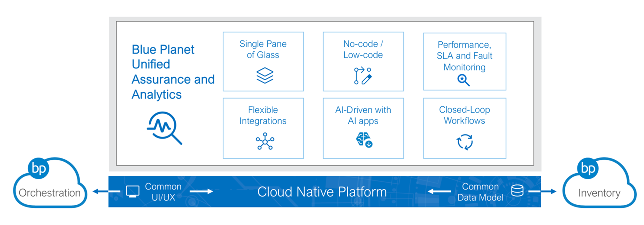The image size is (644, 225).
Task: Click the Common Data Model label
Action: [480, 192]
